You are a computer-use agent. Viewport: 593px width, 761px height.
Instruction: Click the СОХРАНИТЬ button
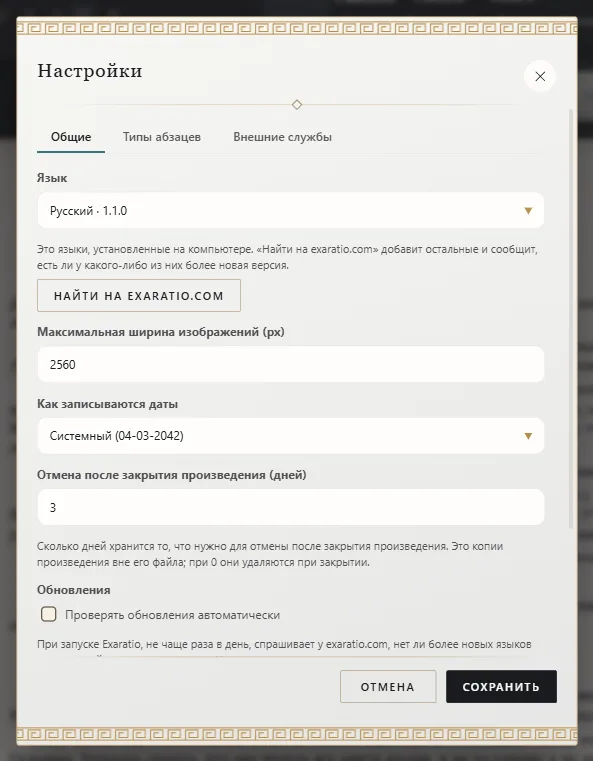[501, 687]
